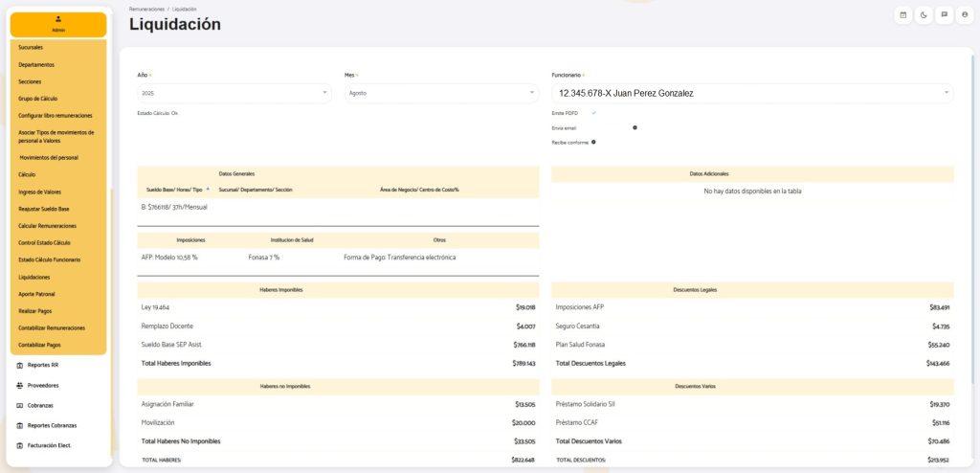This screenshot has height=473, width=980.
Task: Toggle the Envía email indicator
Action: 635,127
